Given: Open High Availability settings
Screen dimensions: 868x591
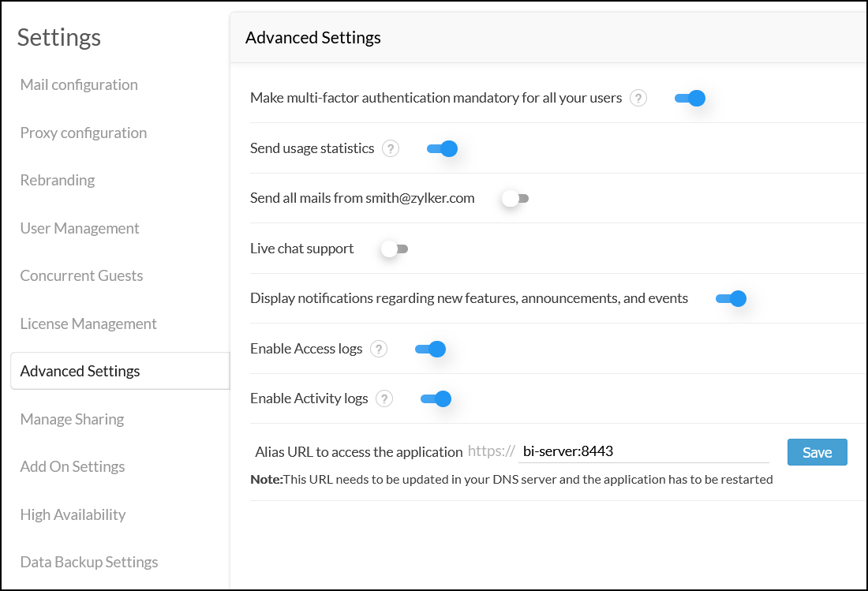Looking at the screenshot, I should 73,514.
